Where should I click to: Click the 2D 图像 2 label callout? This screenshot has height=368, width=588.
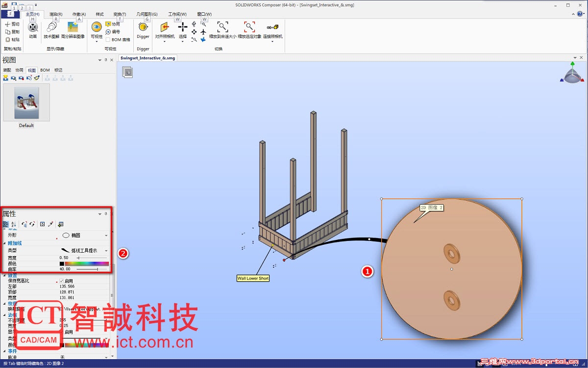pyautogui.click(x=432, y=208)
